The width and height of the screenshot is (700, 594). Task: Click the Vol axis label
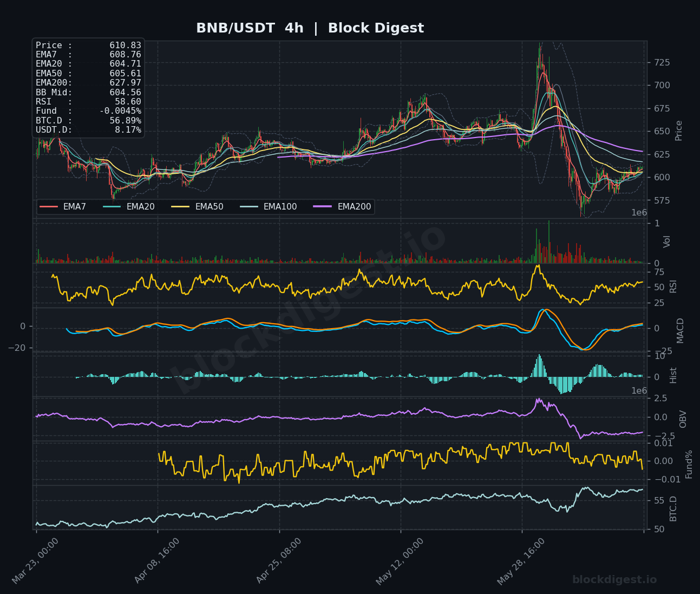pyautogui.click(x=667, y=241)
